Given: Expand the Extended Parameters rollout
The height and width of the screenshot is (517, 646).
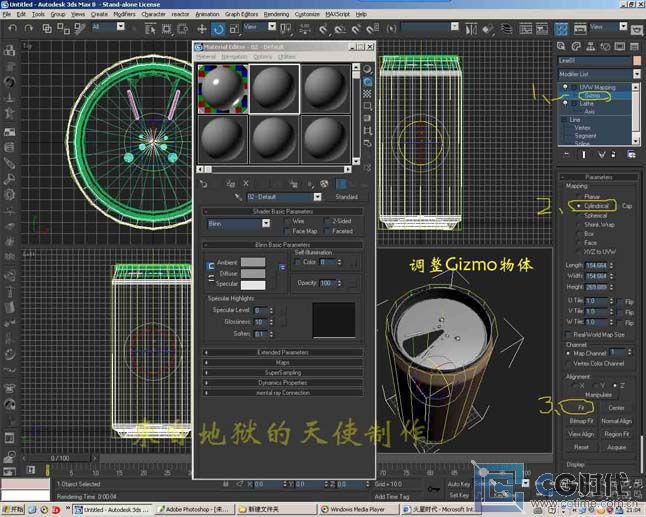Looking at the screenshot, I should (x=283, y=353).
